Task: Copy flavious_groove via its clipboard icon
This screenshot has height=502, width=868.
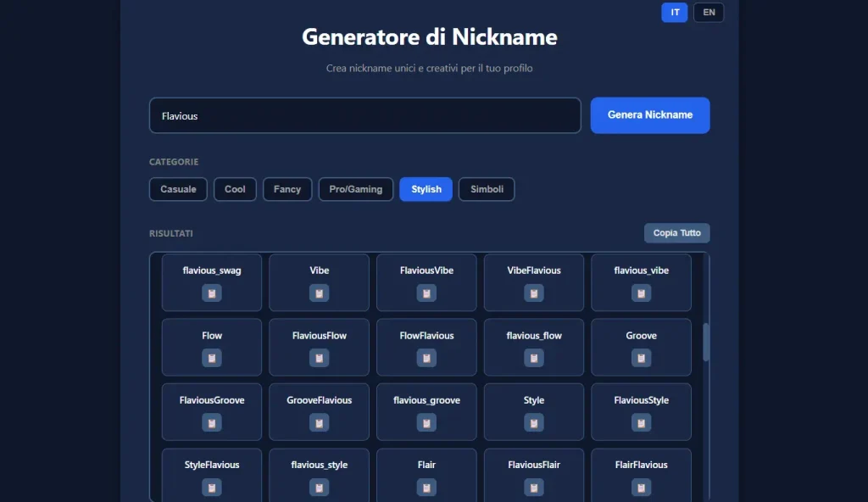Action: [x=426, y=423]
